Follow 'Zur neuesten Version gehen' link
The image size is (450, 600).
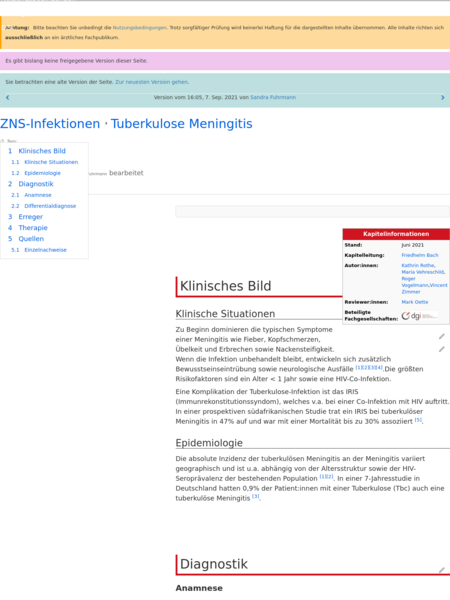click(152, 82)
